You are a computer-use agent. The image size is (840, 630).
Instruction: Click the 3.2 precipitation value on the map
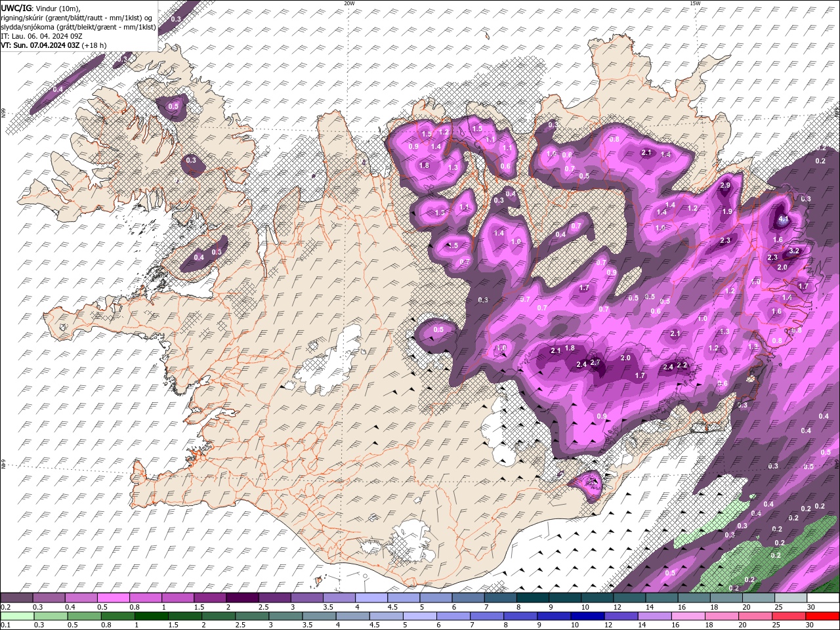click(x=793, y=251)
